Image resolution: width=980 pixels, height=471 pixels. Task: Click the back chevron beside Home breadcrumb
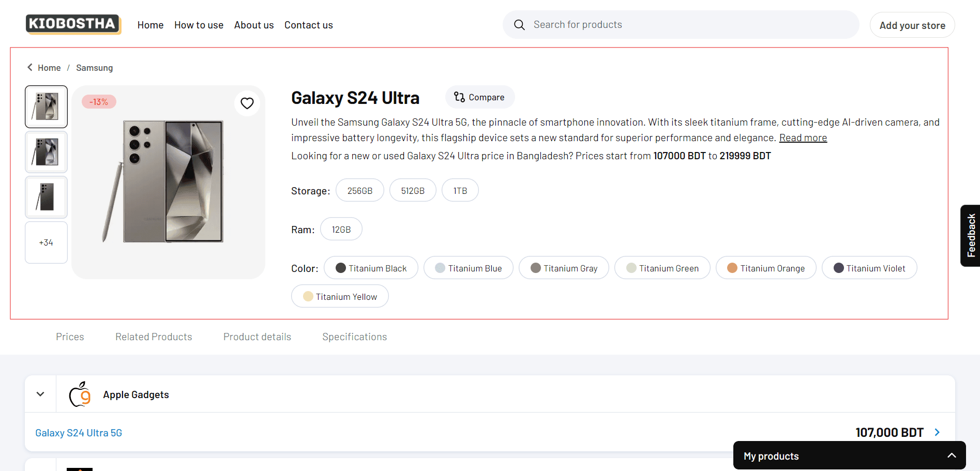tap(30, 68)
